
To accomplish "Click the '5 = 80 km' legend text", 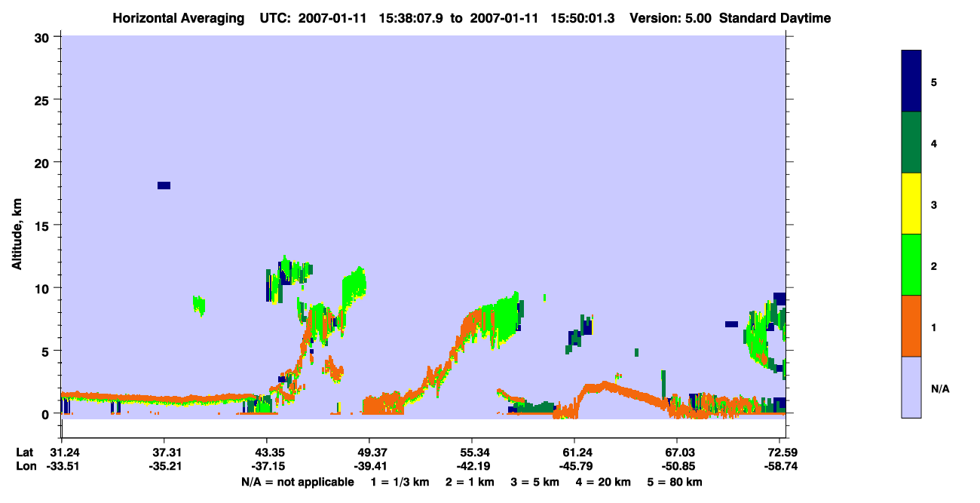I will 675,482.
